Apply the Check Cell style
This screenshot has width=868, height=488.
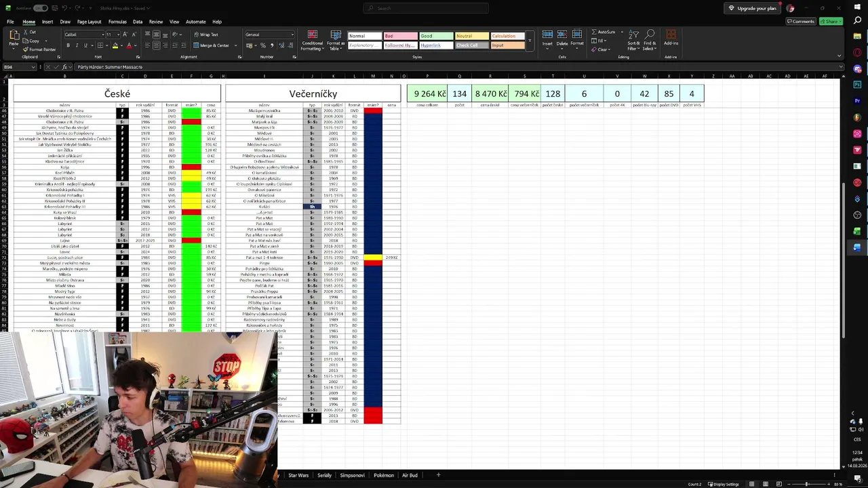tap(472, 45)
